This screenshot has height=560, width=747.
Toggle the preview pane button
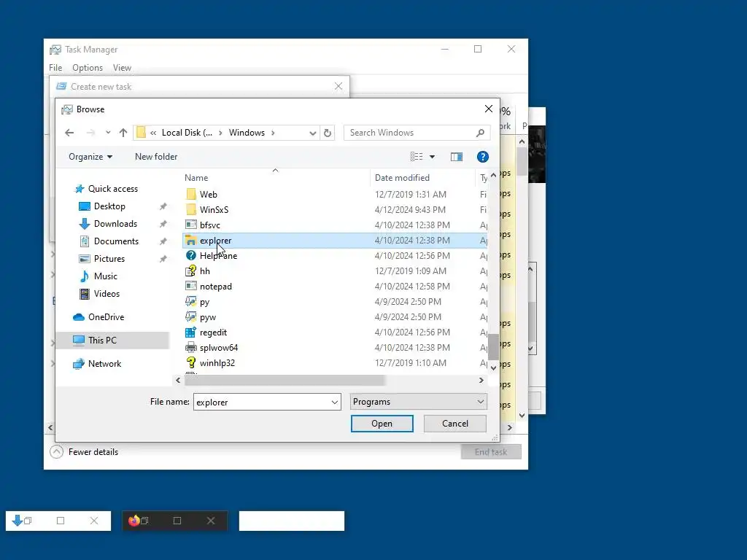tap(457, 157)
